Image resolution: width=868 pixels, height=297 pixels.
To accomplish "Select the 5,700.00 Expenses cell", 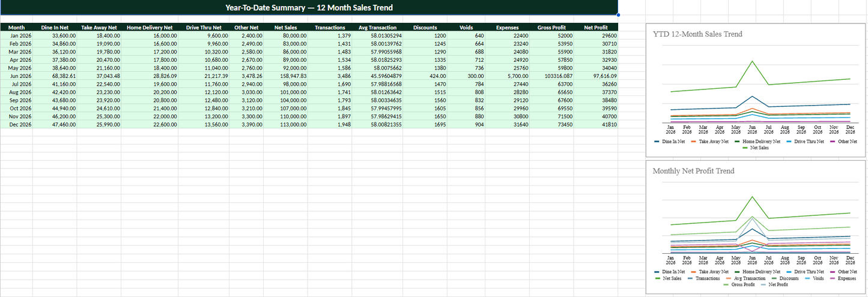I will click(x=508, y=76).
